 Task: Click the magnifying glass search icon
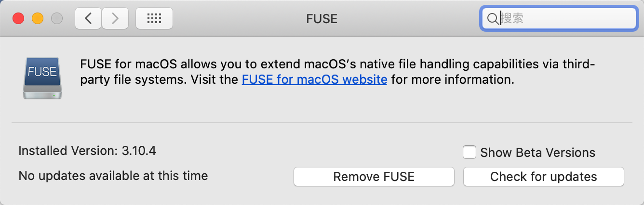[x=493, y=19]
